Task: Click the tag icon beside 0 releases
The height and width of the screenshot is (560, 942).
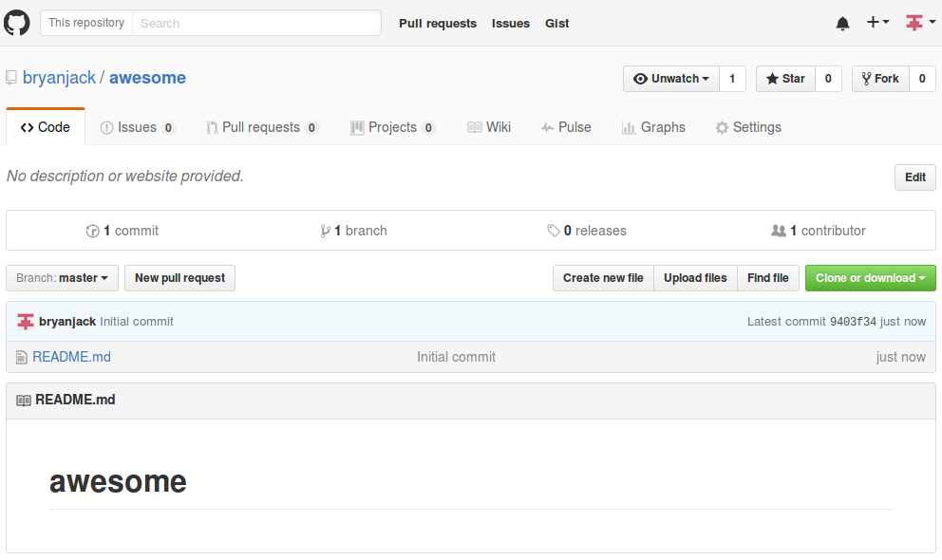Action: (x=554, y=231)
